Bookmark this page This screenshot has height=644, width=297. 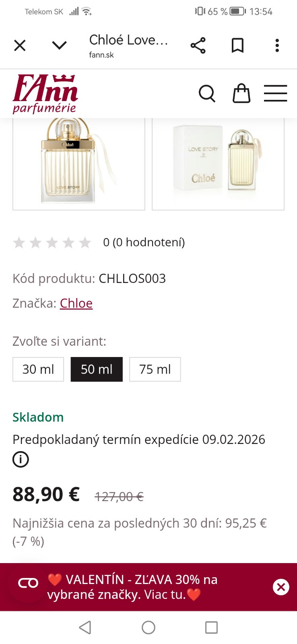tap(237, 45)
